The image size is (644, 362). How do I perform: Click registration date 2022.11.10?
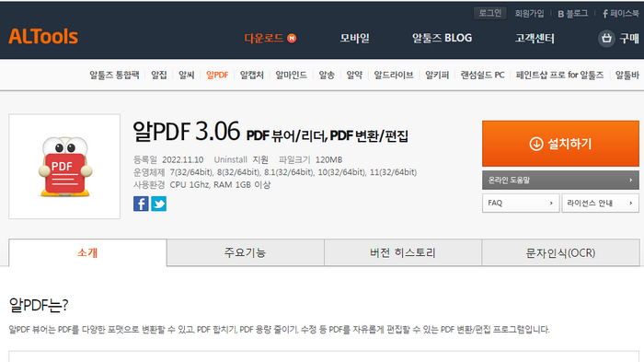coord(183,159)
